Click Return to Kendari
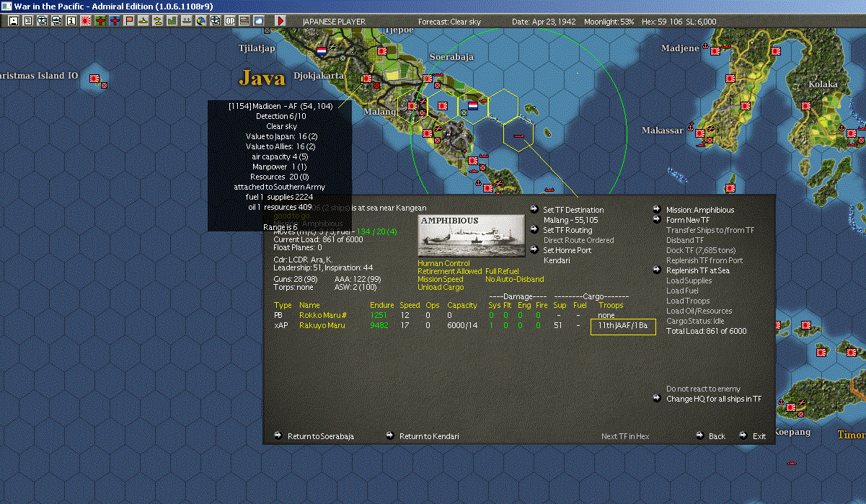The height and width of the screenshot is (504, 866). click(x=429, y=436)
